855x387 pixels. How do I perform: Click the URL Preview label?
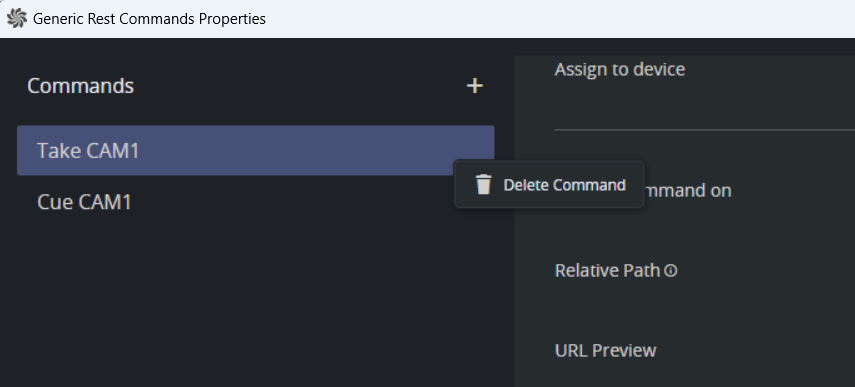click(x=605, y=350)
